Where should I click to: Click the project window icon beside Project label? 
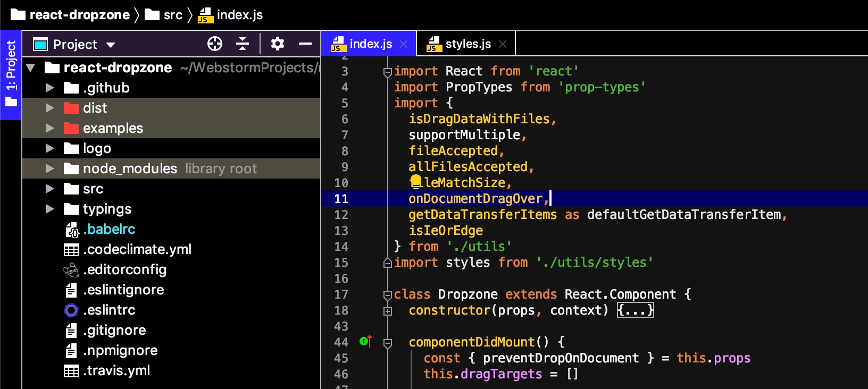tap(40, 44)
